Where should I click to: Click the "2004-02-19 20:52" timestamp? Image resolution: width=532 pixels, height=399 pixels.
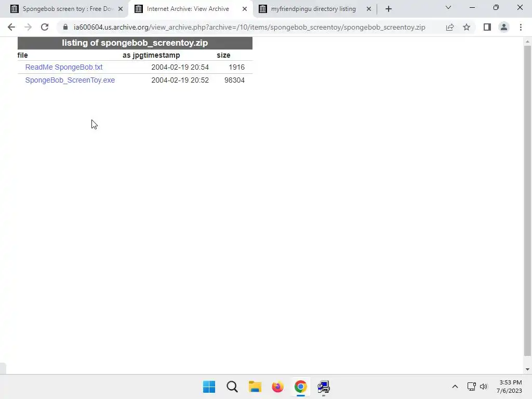[180, 80]
